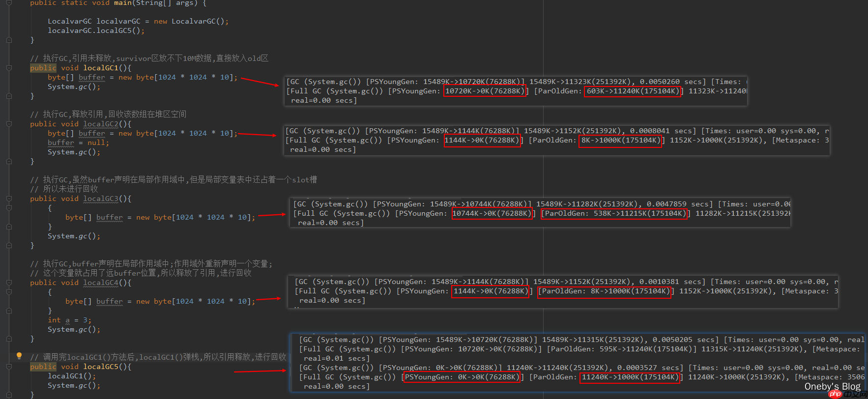The height and width of the screenshot is (399, 868).
Task: Fold the inner brace block inside localGC3
Action: 9,208
